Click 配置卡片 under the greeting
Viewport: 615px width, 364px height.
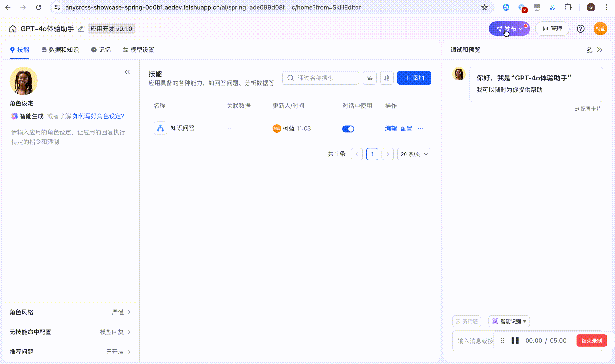pyautogui.click(x=588, y=109)
